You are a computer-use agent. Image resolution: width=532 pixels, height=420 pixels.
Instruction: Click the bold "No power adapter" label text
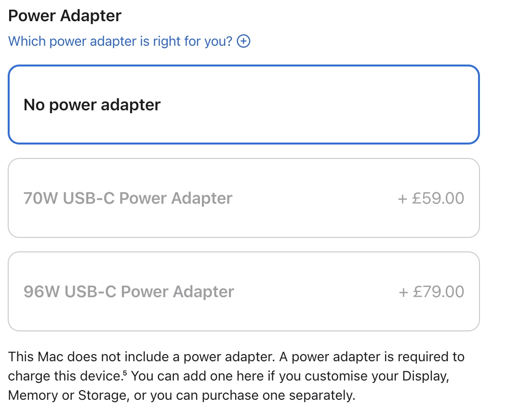(92, 105)
